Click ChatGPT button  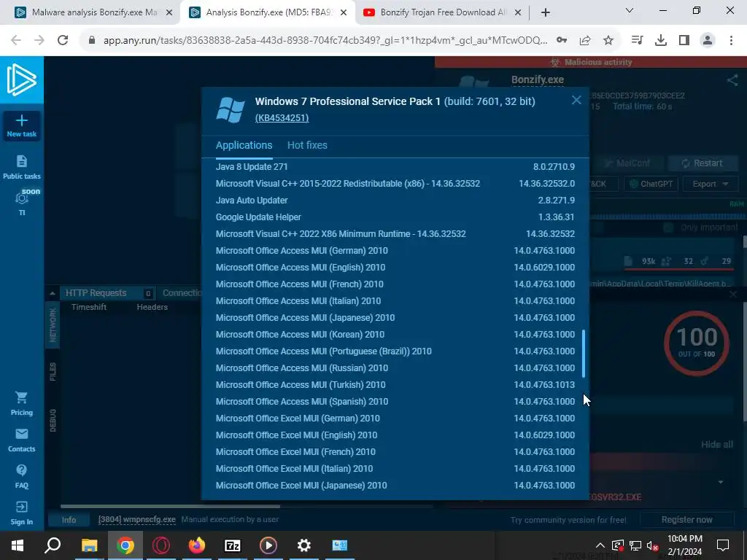pos(651,184)
